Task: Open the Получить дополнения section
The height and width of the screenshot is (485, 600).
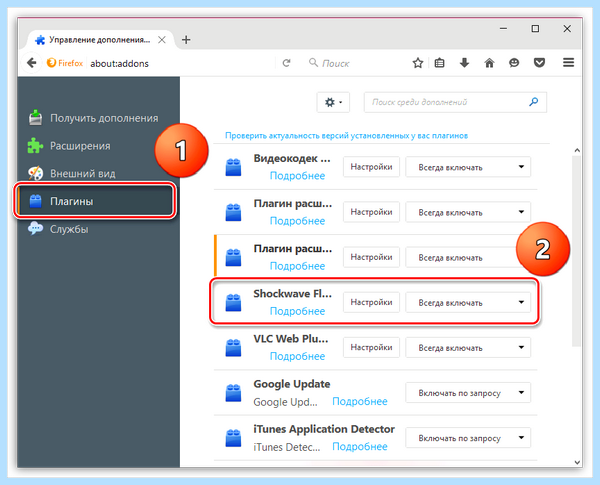Action: [x=94, y=118]
